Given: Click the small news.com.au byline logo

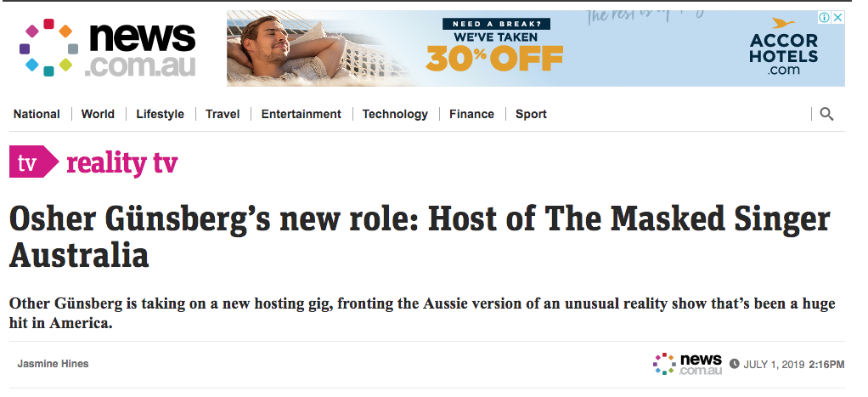Looking at the screenshot, I should (688, 365).
